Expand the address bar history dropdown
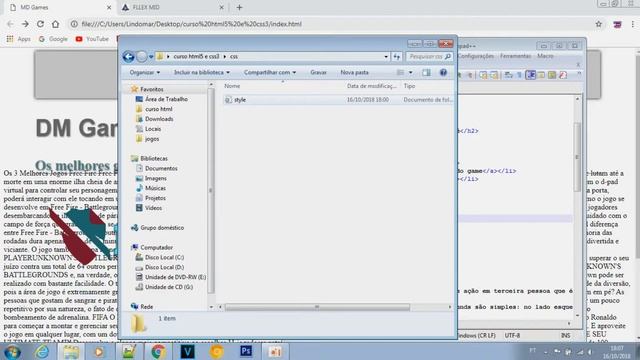 (386, 57)
